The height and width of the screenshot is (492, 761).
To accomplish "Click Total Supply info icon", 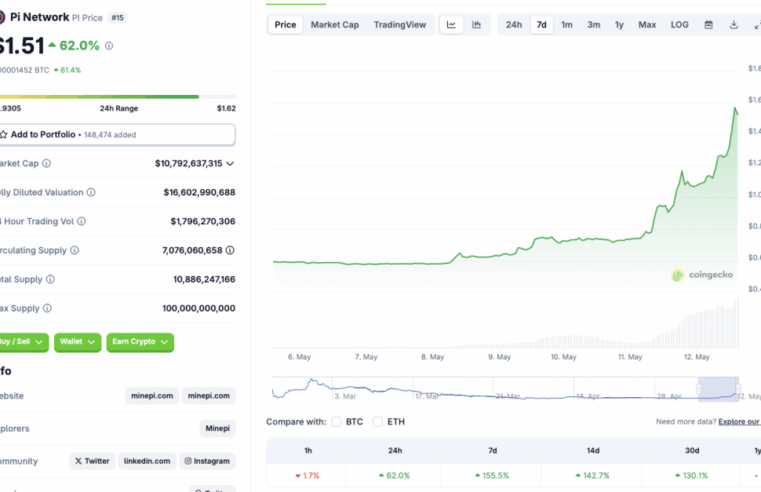I will click(50, 279).
